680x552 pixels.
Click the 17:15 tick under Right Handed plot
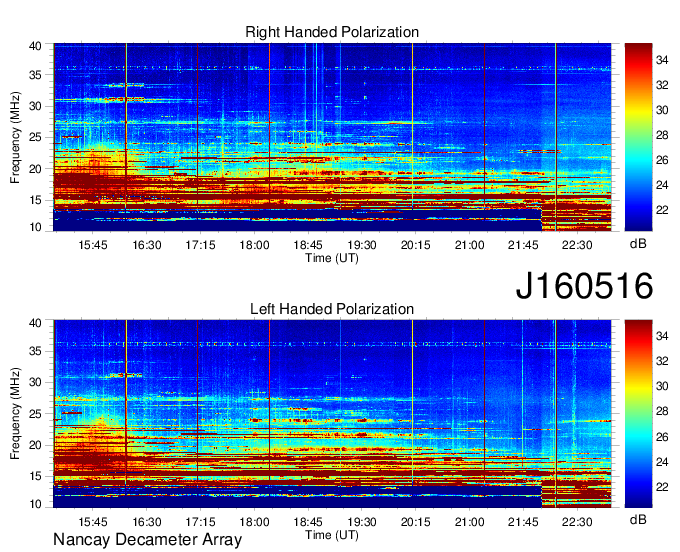point(200,245)
